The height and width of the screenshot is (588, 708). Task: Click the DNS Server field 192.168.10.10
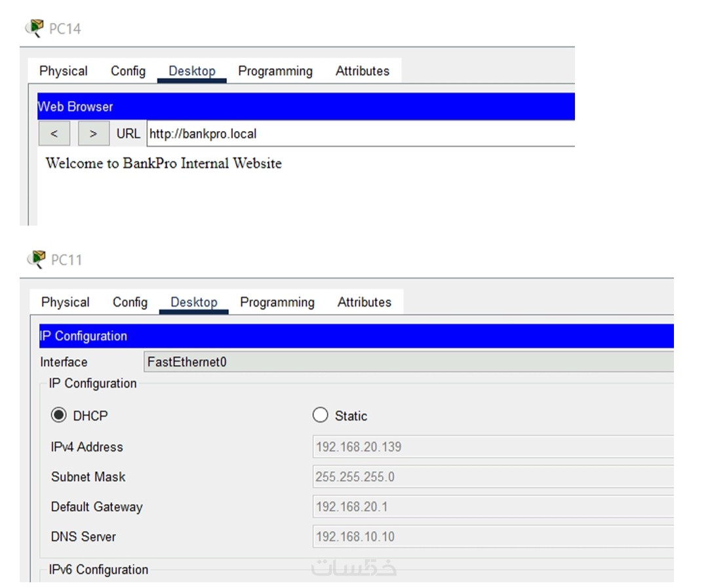pyautogui.click(x=493, y=536)
